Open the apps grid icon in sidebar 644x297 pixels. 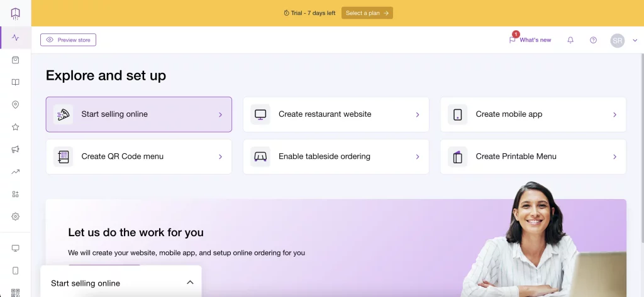point(15,194)
